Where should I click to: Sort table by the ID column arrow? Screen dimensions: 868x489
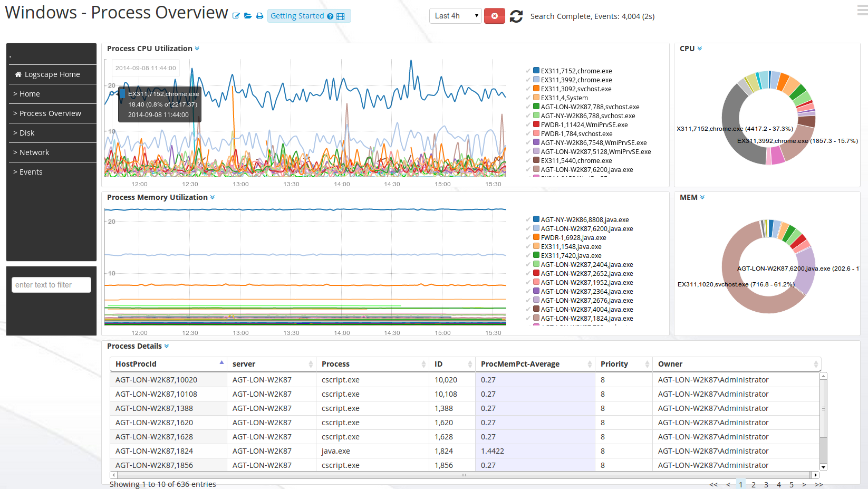pyautogui.click(x=470, y=364)
